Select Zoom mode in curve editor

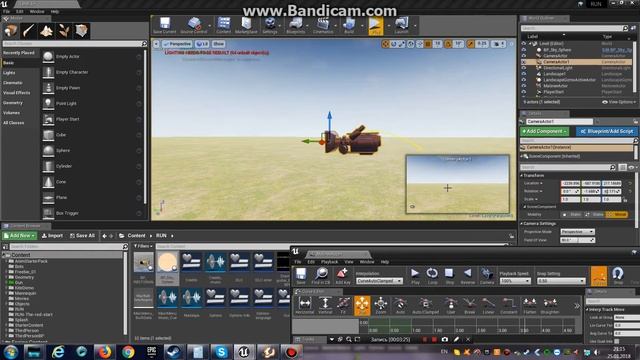click(x=380, y=305)
